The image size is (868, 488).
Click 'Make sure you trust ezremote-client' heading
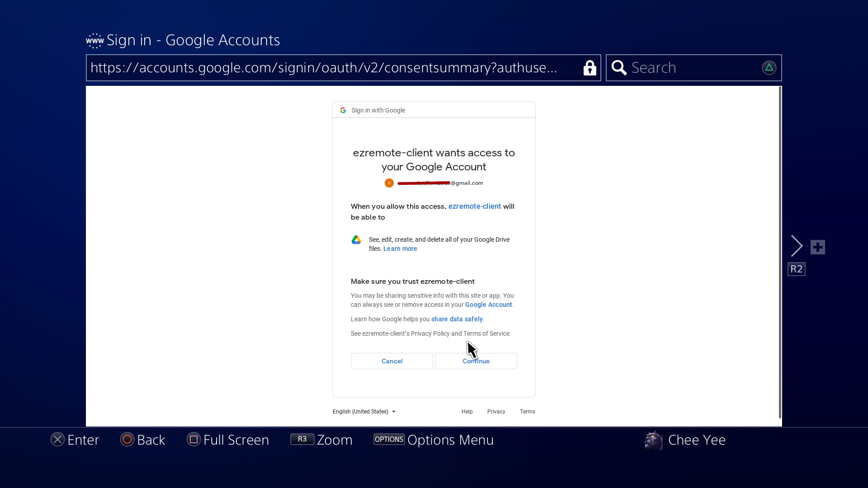(x=412, y=282)
